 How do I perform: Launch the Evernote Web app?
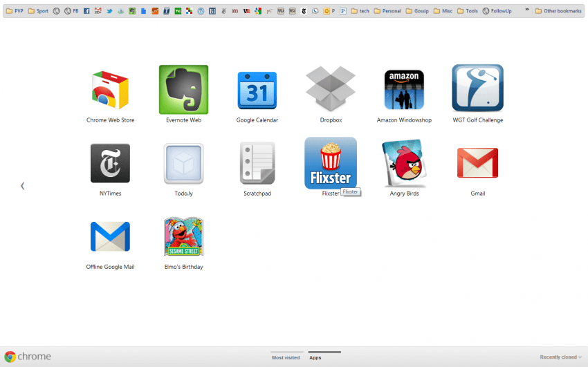tap(184, 89)
